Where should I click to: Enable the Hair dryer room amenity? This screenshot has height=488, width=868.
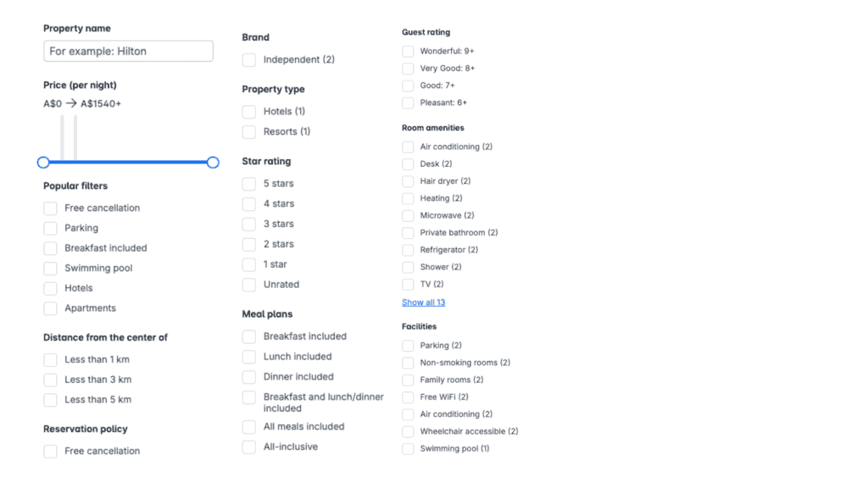click(409, 181)
